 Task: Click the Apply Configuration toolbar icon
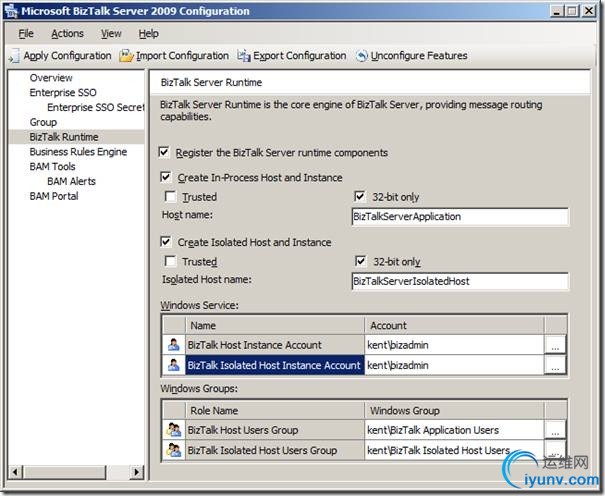coord(14,56)
